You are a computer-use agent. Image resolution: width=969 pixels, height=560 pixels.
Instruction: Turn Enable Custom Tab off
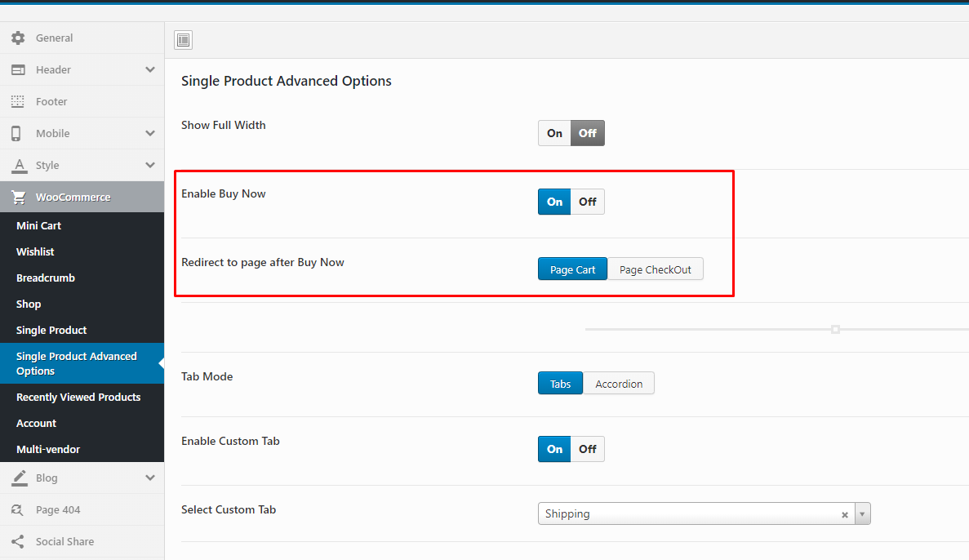point(588,449)
